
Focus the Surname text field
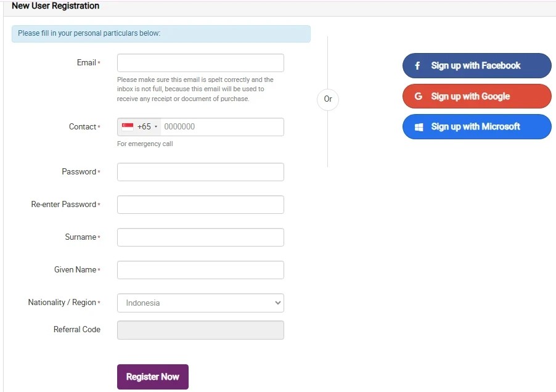(200, 237)
